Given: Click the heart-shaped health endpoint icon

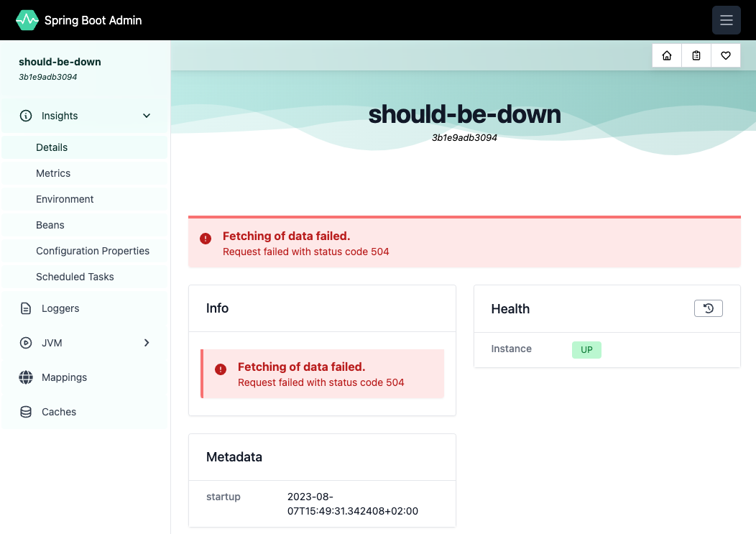Looking at the screenshot, I should (x=725, y=55).
